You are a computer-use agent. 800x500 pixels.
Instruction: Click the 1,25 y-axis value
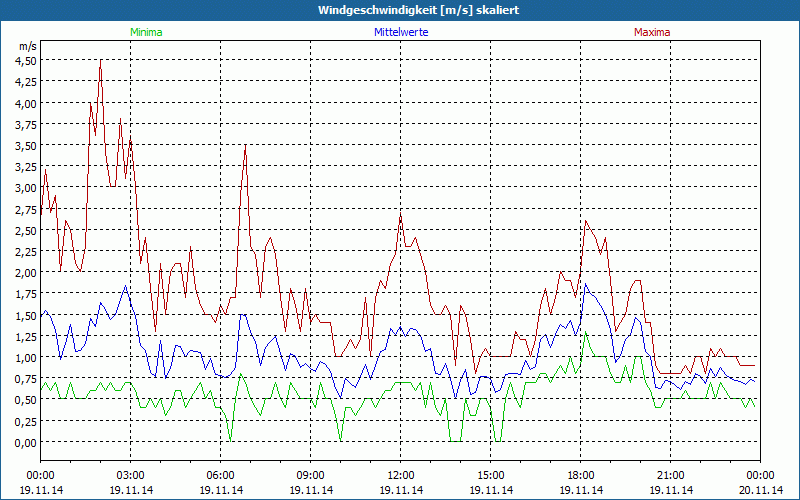coord(26,337)
